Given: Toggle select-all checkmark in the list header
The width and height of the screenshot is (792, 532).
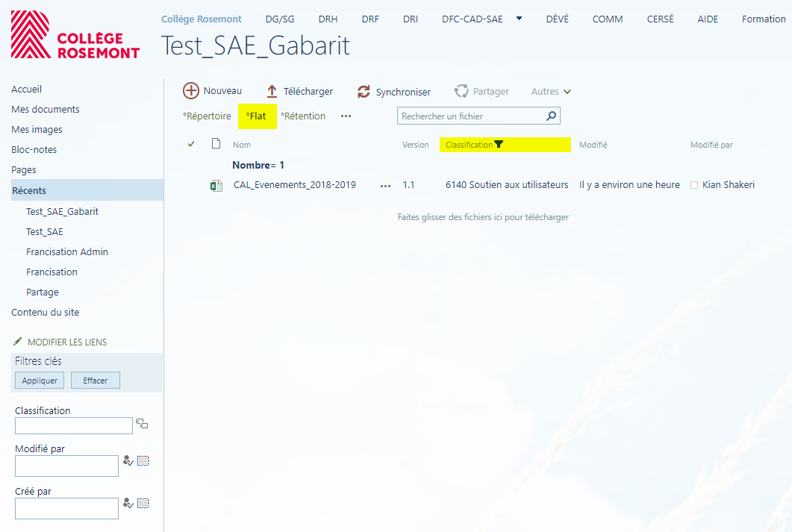Looking at the screenshot, I should click(x=191, y=144).
